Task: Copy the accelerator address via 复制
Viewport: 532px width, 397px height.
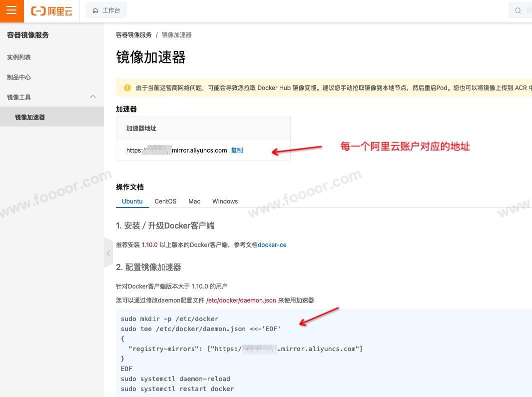Action: coord(237,150)
